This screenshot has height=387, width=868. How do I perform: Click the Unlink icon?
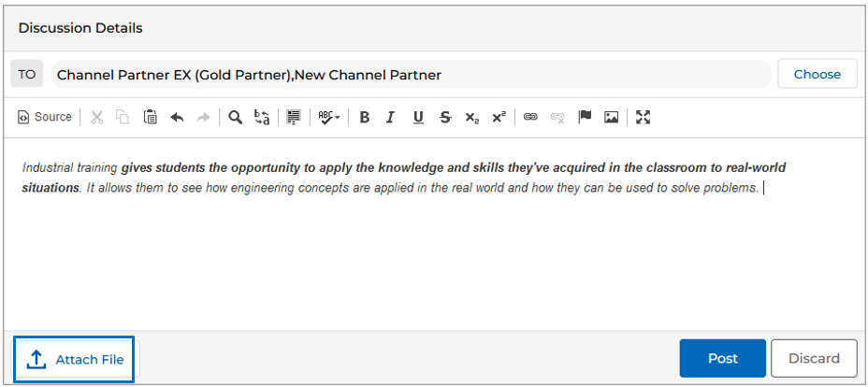[x=557, y=117]
